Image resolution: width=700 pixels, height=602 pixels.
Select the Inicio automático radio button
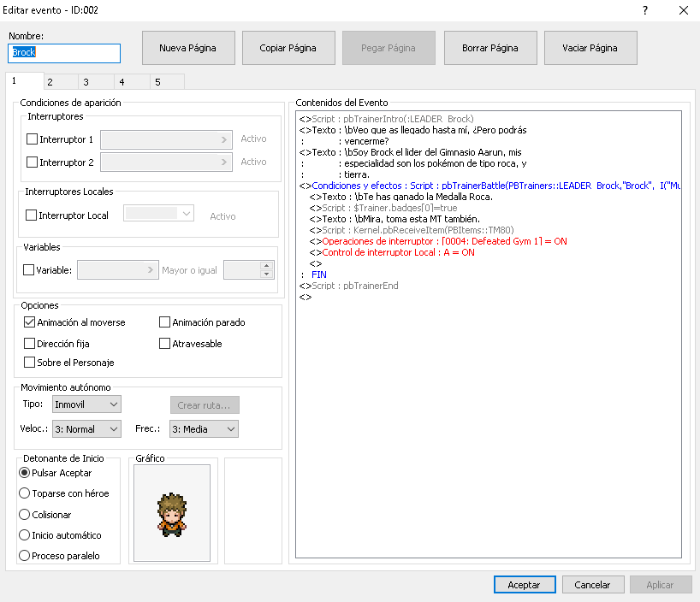[24, 535]
